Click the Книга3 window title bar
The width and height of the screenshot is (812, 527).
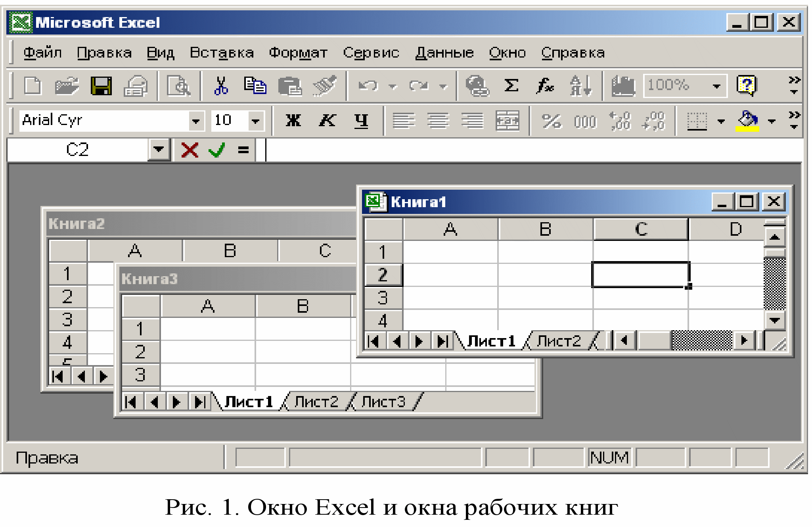tap(238, 279)
